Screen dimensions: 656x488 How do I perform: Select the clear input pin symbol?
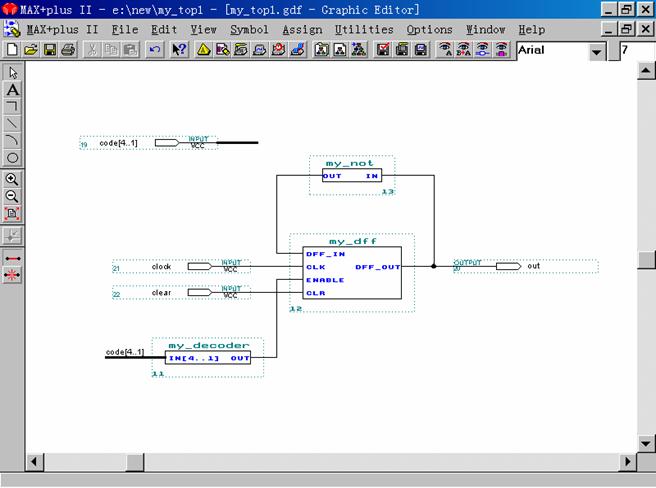point(200,292)
